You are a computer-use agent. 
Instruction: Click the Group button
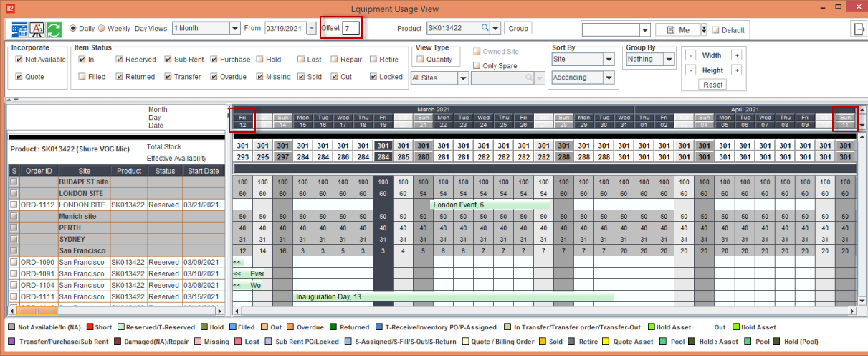click(518, 29)
